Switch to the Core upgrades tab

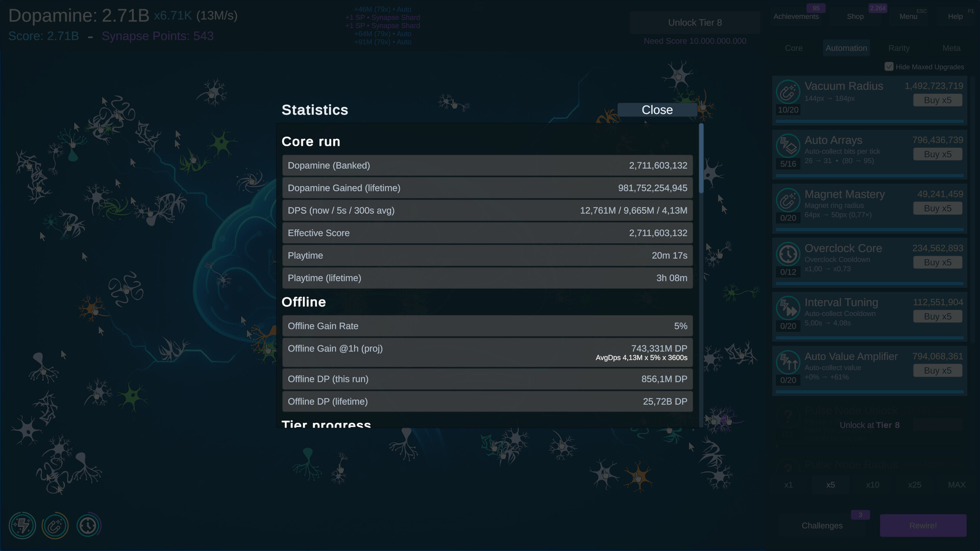tap(794, 47)
